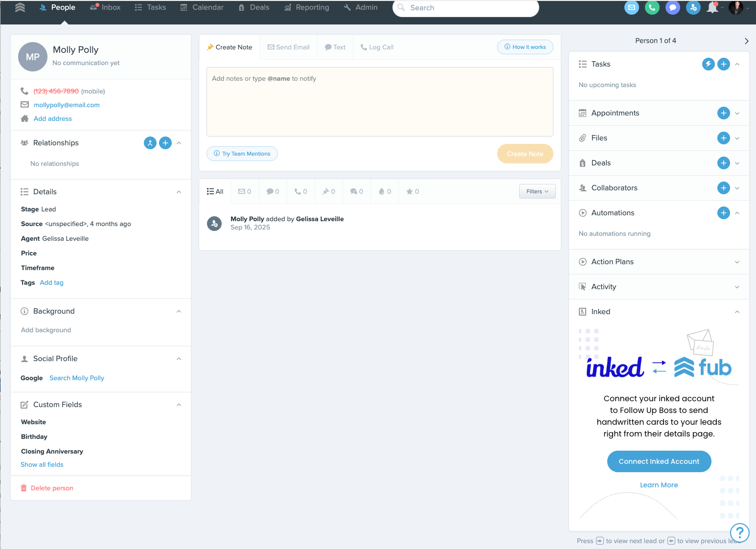The height and width of the screenshot is (549, 756).
Task: Open the notifications bell icon
Action: point(712,8)
